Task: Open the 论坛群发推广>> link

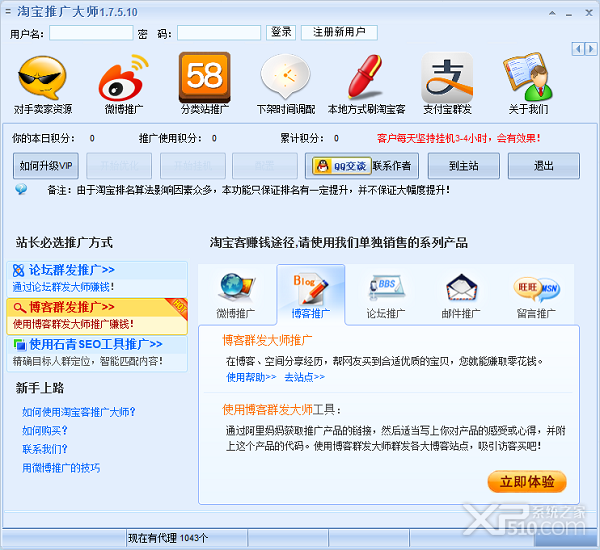Action: [x=72, y=270]
